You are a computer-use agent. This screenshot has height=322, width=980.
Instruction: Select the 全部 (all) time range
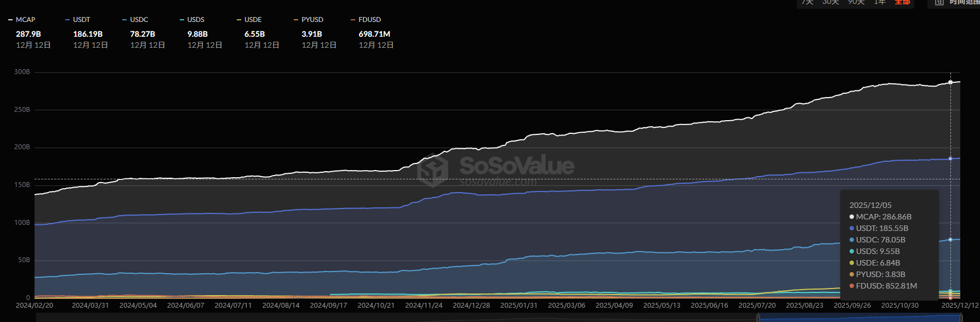pos(902,2)
